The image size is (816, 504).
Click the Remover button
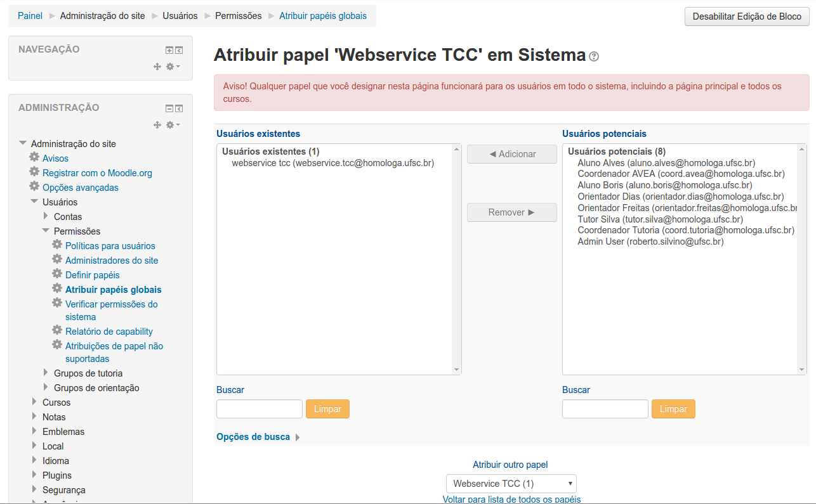click(512, 212)
